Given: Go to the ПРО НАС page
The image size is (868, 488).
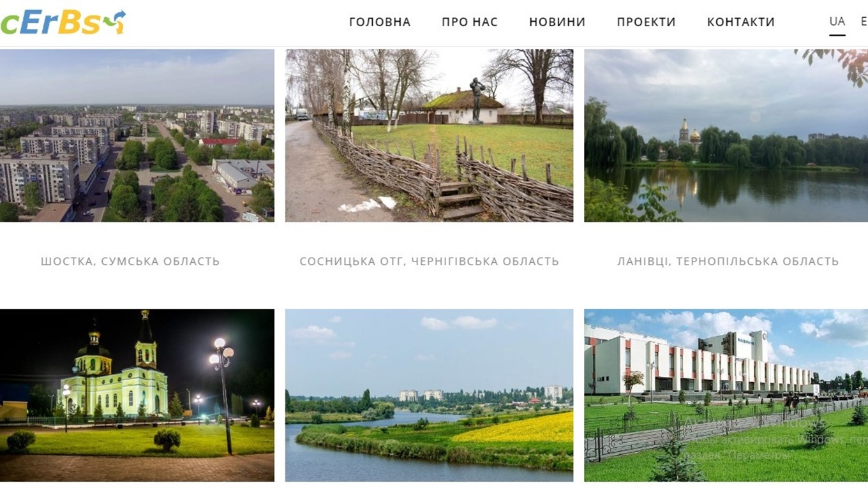Looking at the screenshot, I should click(x=470, y=22).
